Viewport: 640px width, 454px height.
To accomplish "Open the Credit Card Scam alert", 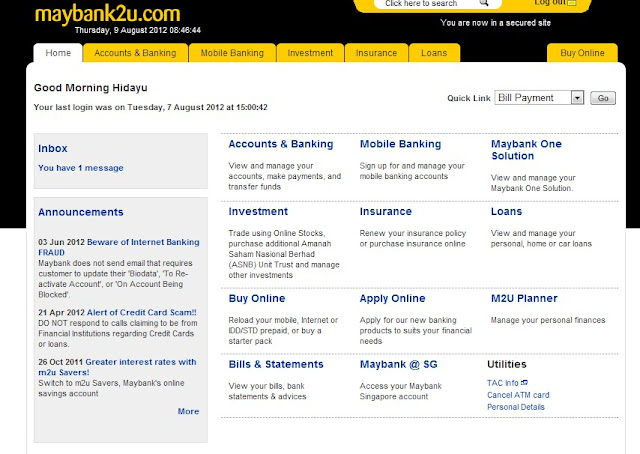I will click(x=142, y=312).
